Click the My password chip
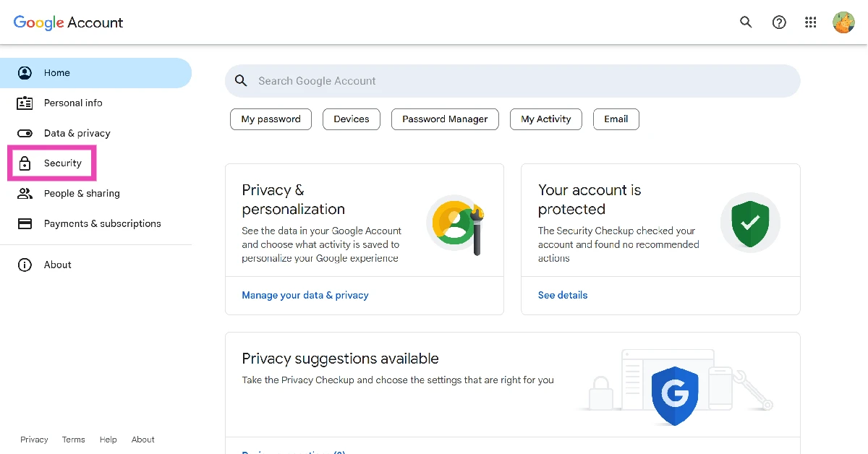 click(x=271, y=119)
